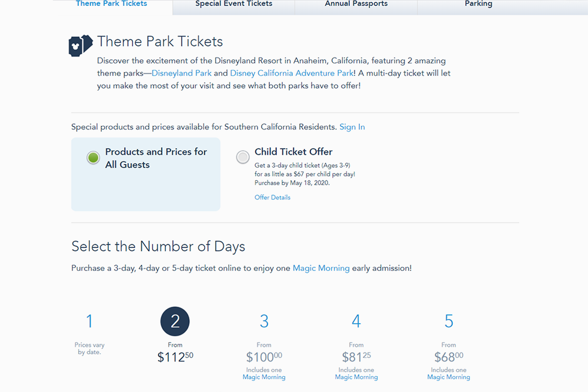Image resolution: width=588 pixels, height=392 pixels.
Task: Click the Mickey ticket icon beside the heading
Action: click(x=81, y=46)
